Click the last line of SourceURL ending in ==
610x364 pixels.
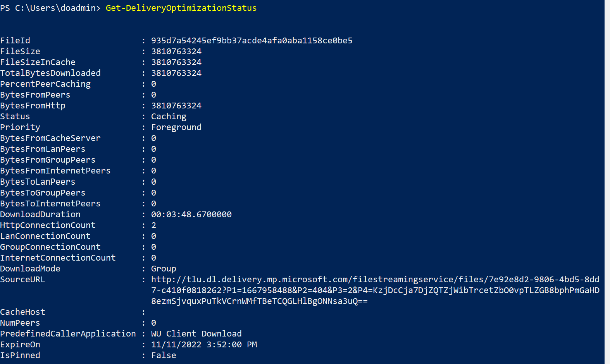(x=259, y=301)
